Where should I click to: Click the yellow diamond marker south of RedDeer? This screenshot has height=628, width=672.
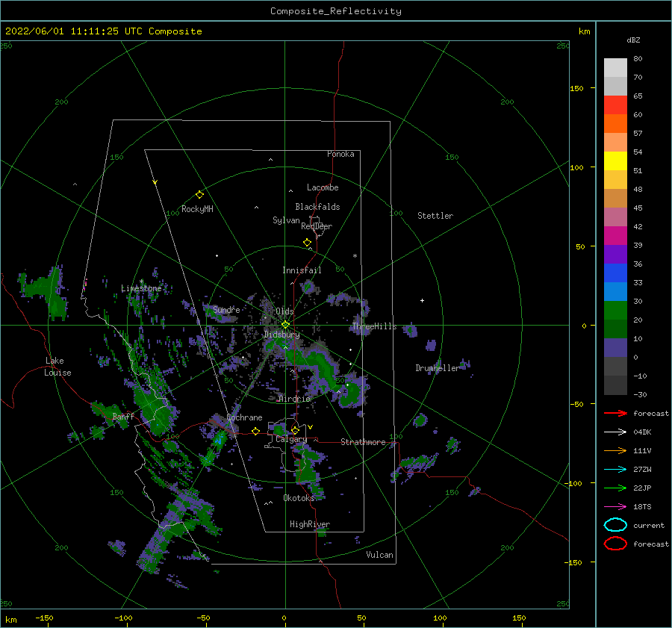(307, 243)
